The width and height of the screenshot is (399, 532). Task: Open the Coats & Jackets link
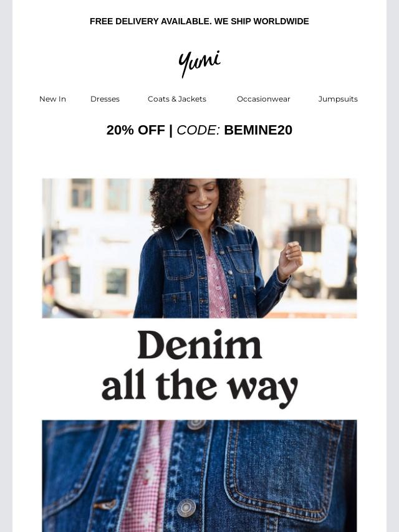tap(177, 99)
